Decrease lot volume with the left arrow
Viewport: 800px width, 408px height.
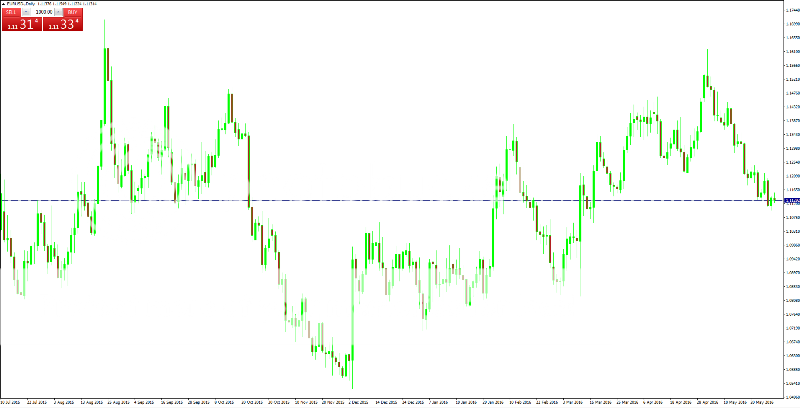[26, 12]
